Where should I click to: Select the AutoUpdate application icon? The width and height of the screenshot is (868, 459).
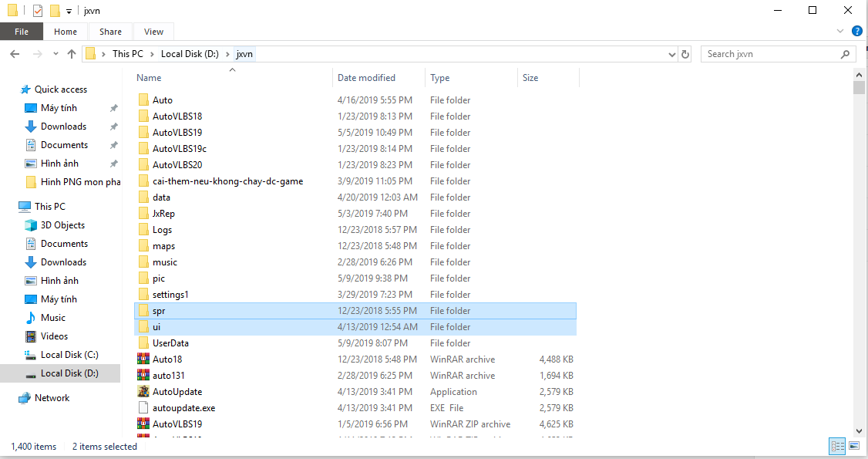143,391
